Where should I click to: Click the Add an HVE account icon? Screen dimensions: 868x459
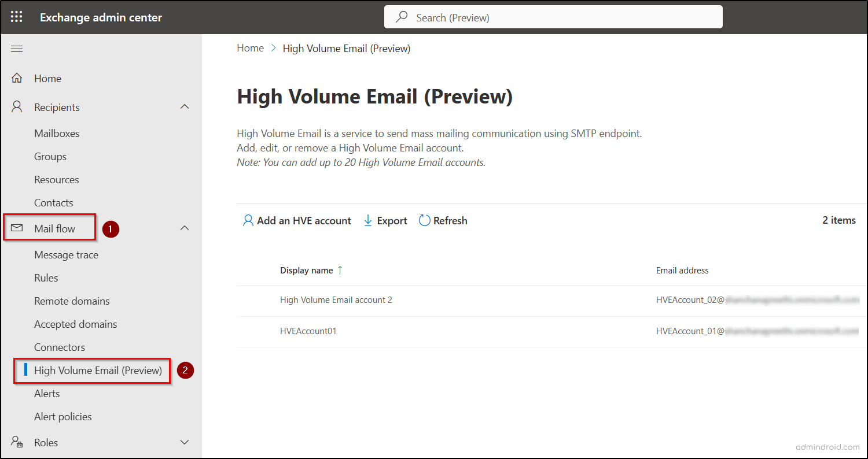(x=248, y=220)
